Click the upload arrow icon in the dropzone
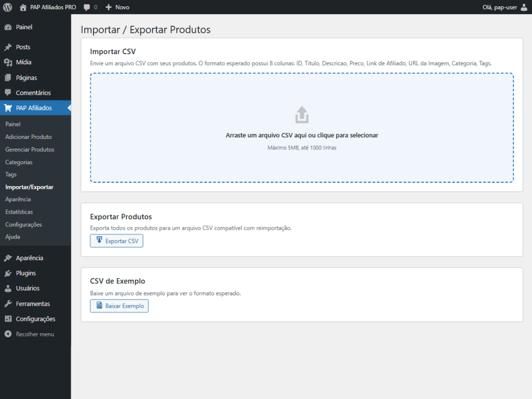The image size is (532, 399). (301, 114)
